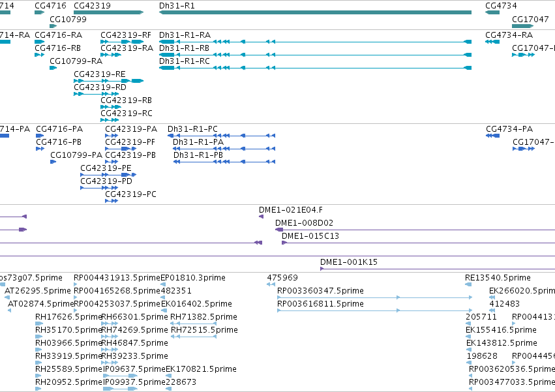Select EST RP003360347.5prime label
Viewport: 555px width, 392px height.
pyautogui.click(x=320, y=291)
